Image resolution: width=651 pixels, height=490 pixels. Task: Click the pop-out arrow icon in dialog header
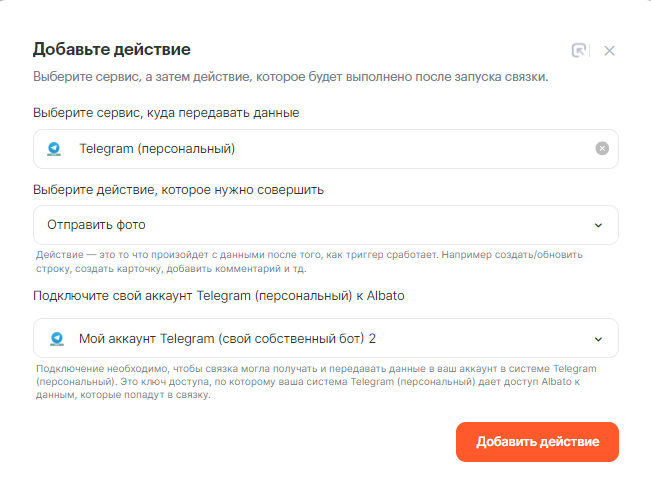coord(579,50)
